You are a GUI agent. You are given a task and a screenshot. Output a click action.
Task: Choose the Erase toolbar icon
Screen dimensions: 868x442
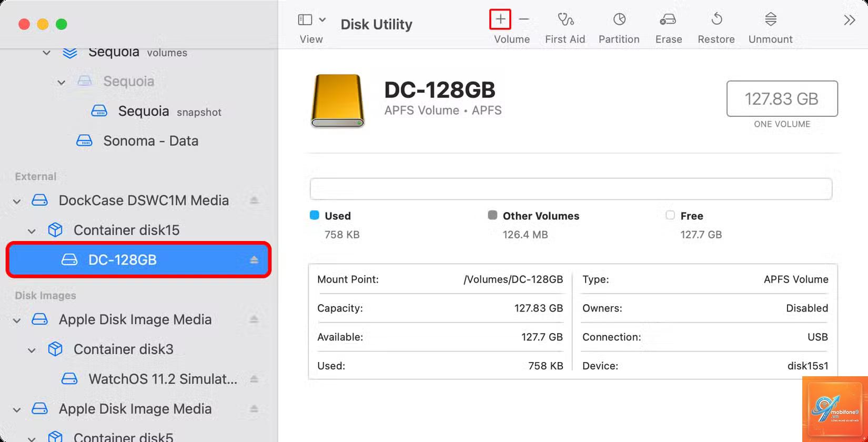[668, 19]
